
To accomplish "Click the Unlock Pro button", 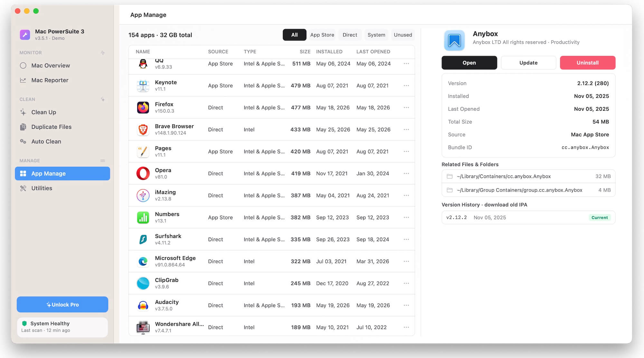I will (x=62, y=305).
